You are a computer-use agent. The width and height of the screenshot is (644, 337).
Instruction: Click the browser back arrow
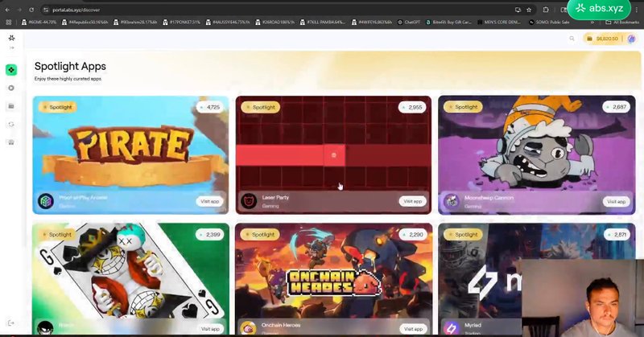pos(7,10)
